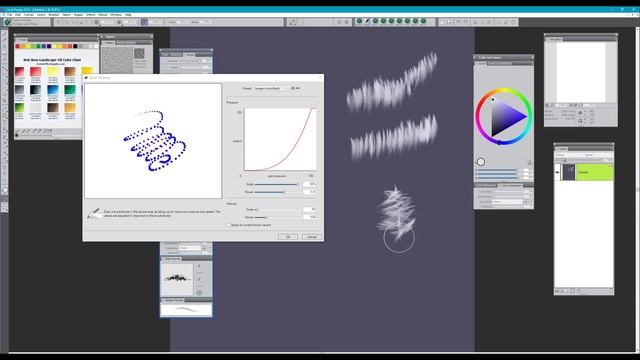The image size is (640, 360).
Task: Select the Canvas layer row
Action: click(584, 172)
